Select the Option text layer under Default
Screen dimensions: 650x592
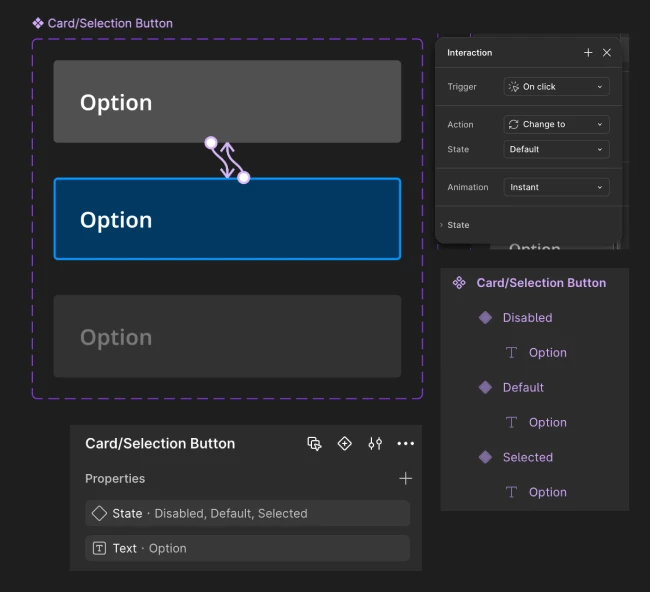coord(548,422)
